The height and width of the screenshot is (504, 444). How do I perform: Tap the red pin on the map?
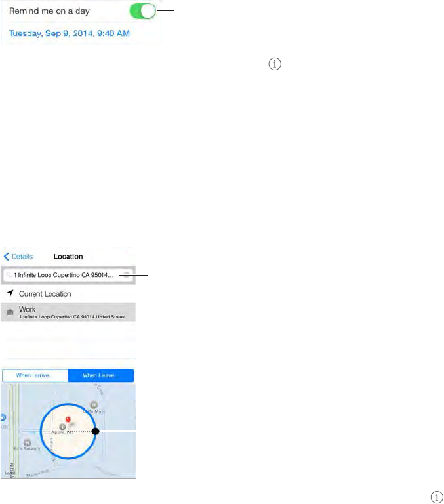68,419
